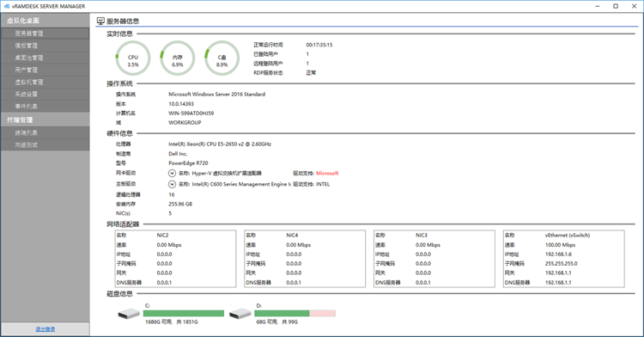
Task: Click the 硬件信息 section heading
Action: [x=119, y=133]
